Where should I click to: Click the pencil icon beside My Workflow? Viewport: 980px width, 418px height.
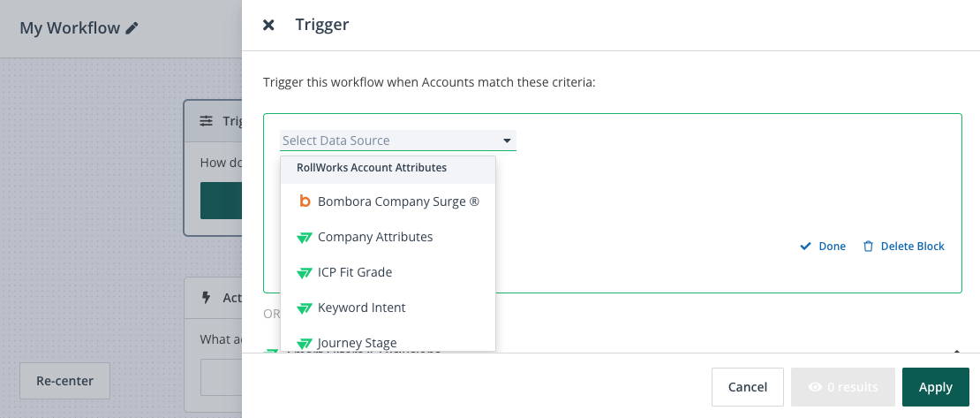132,28
